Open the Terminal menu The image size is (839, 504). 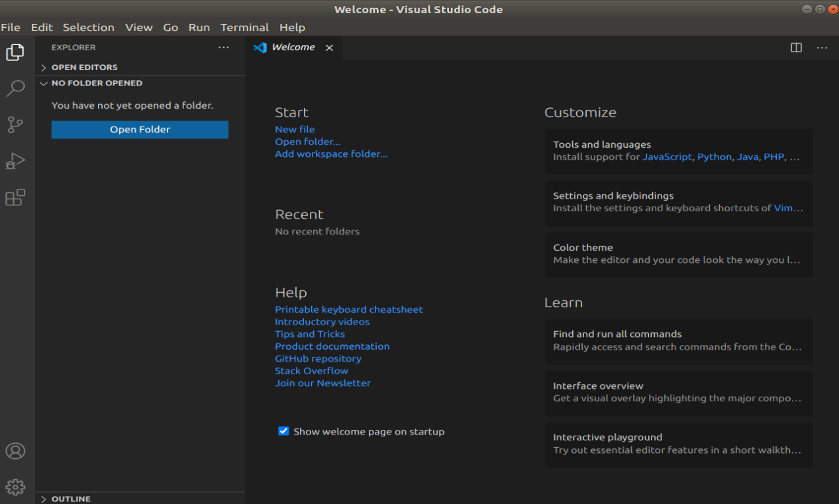coord(244,27)
